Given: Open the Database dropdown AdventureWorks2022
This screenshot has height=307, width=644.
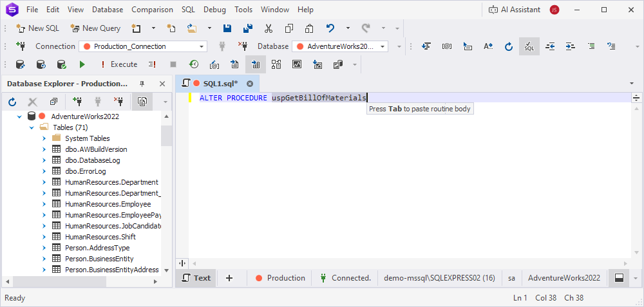Looking at the screenshot, I should click(x=340, y=46).
